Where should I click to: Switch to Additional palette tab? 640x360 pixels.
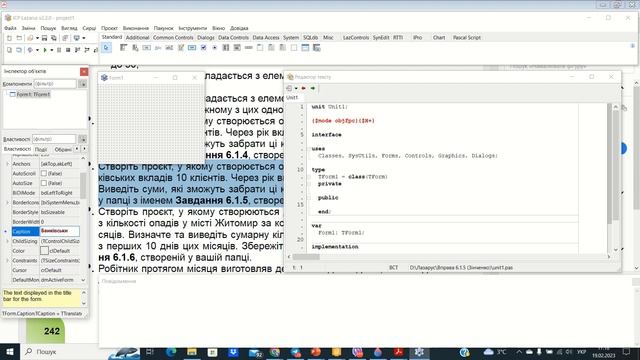(x=137, y=38)
